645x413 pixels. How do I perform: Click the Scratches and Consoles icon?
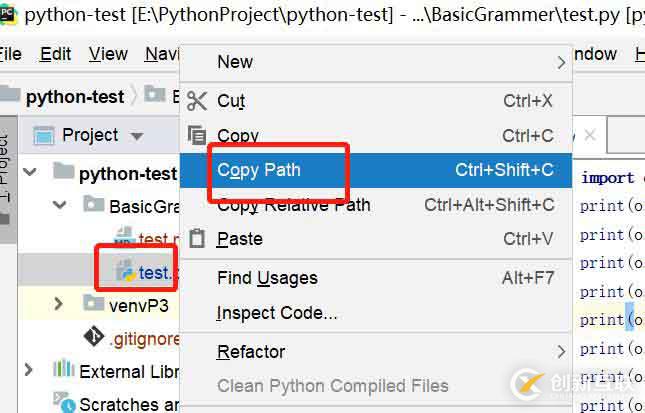click(63, 404)
